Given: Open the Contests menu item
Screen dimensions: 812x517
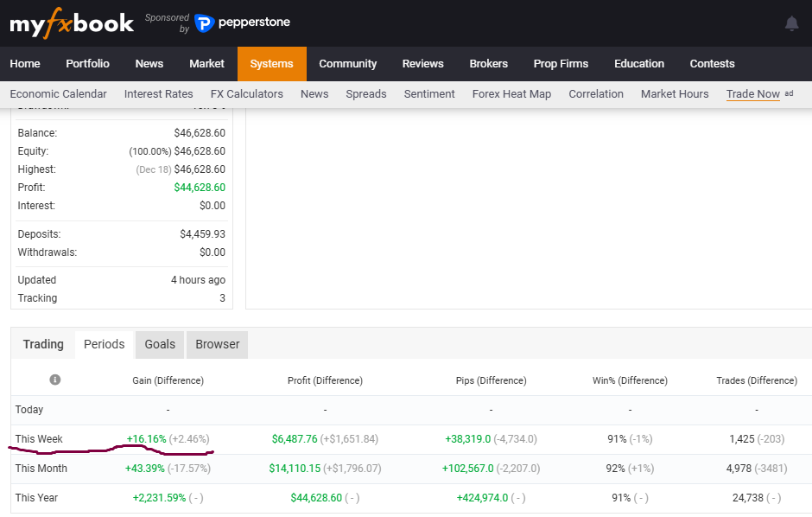Looking at the screenshot, I should pos(712,64).
